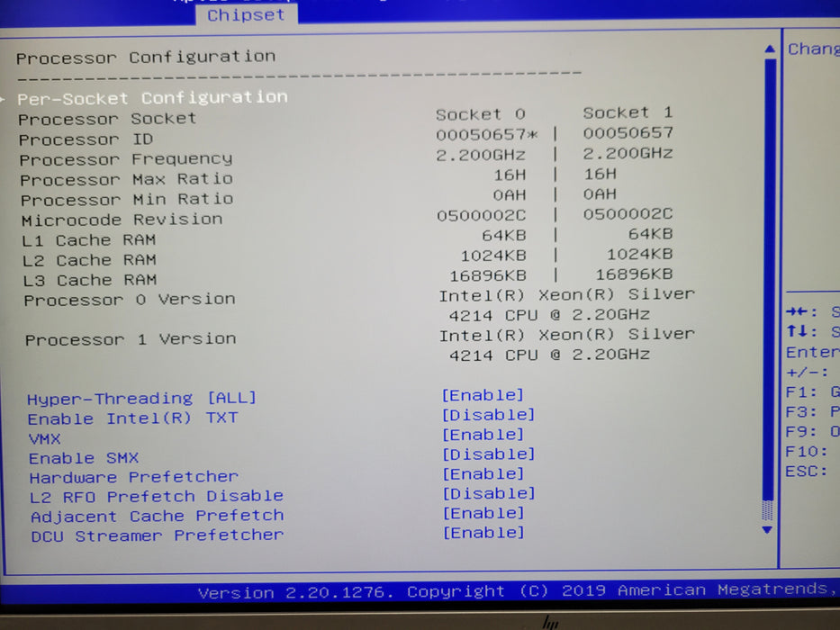Screen dimensions: 840x630
Task: Click the Processor Socket label
Action: (107, 119)
